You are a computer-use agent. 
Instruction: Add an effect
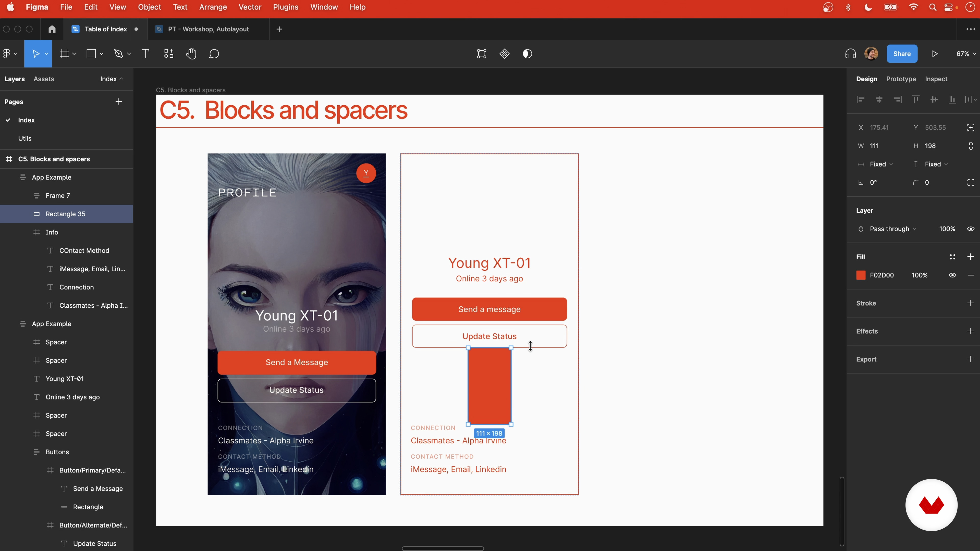click(x=971, y=331)
